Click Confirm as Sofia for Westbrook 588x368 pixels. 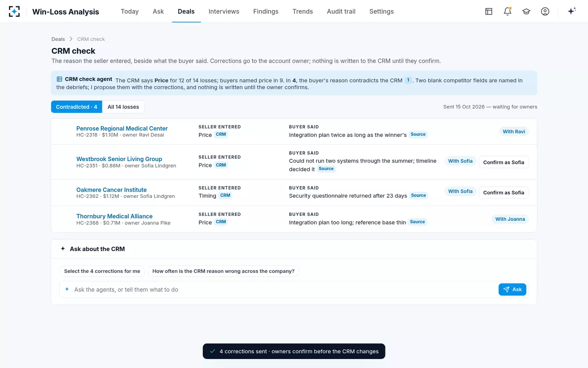point(503,162)
